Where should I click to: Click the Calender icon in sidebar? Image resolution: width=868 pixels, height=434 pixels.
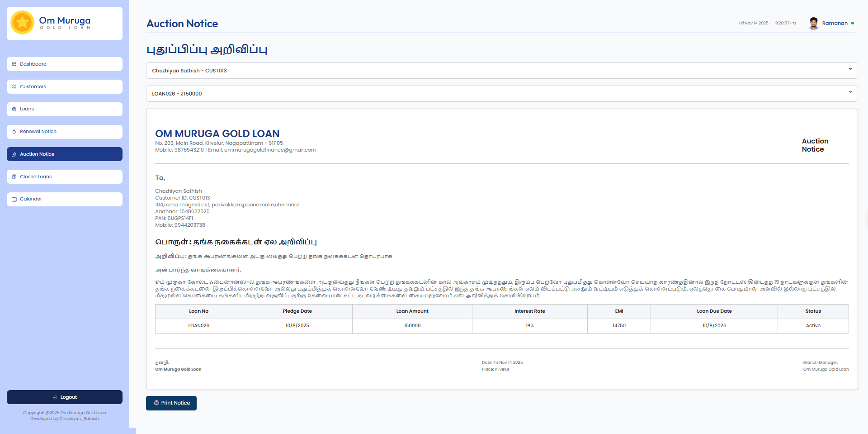(14, 199)
